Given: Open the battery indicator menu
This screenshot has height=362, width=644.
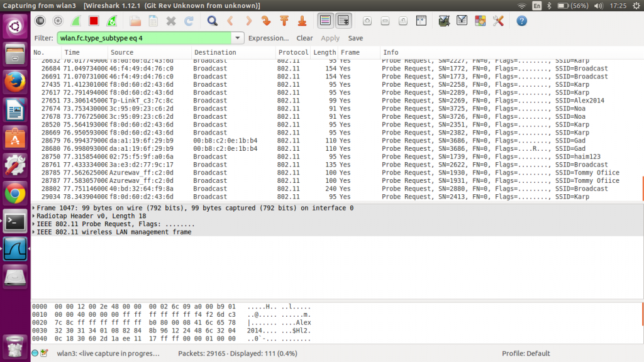Looking at the screenshot, I should 572,6.
